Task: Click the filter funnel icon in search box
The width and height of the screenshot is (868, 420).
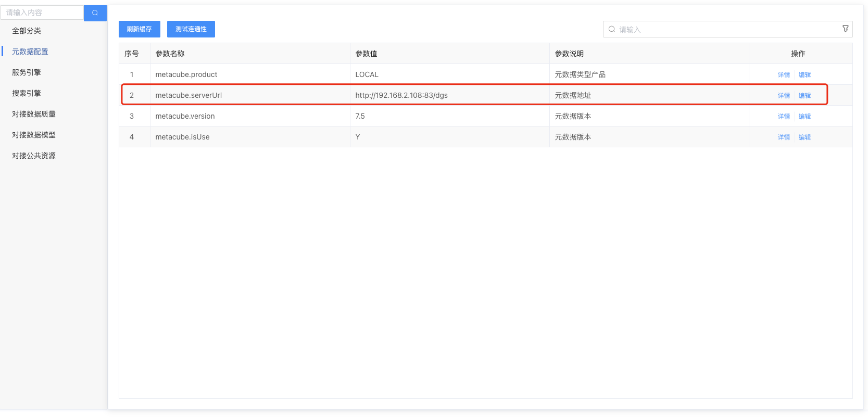Action: pyautogui.click(x=846, y=29)
